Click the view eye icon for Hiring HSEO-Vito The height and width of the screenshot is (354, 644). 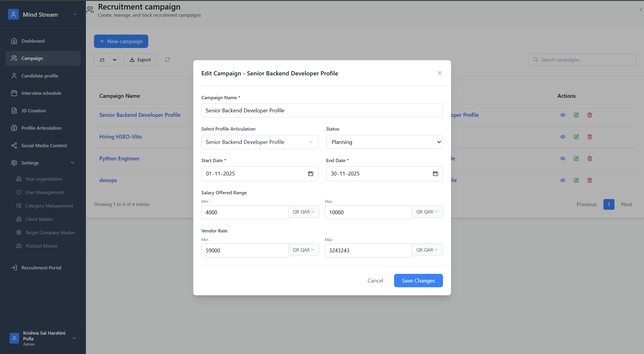563,137
